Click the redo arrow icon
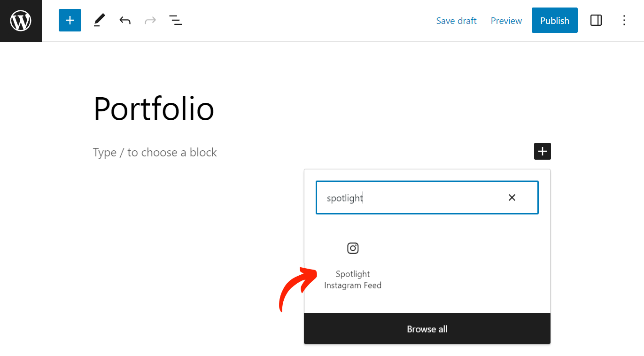Image resolution: width=644 pixels, height=356 pixels. (x=150, y=21)
